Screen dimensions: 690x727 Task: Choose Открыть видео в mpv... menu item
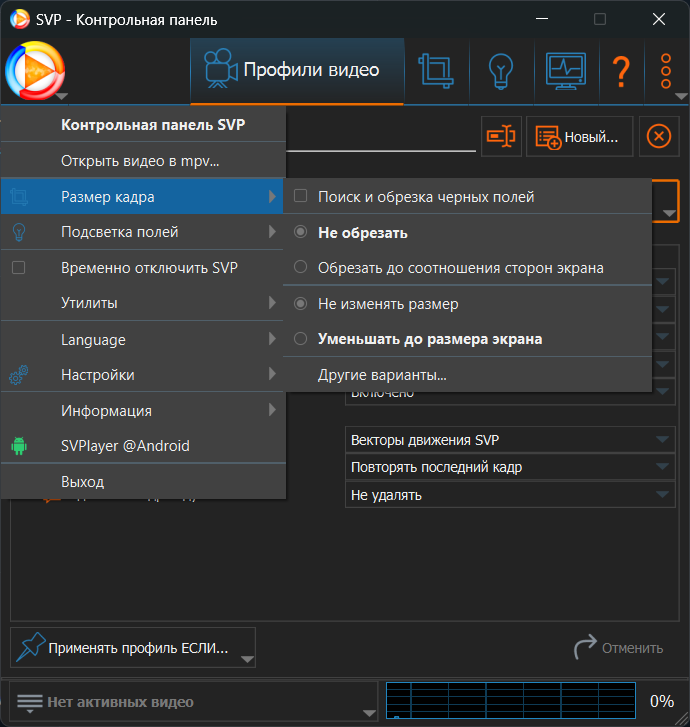(x=142, y=161)
